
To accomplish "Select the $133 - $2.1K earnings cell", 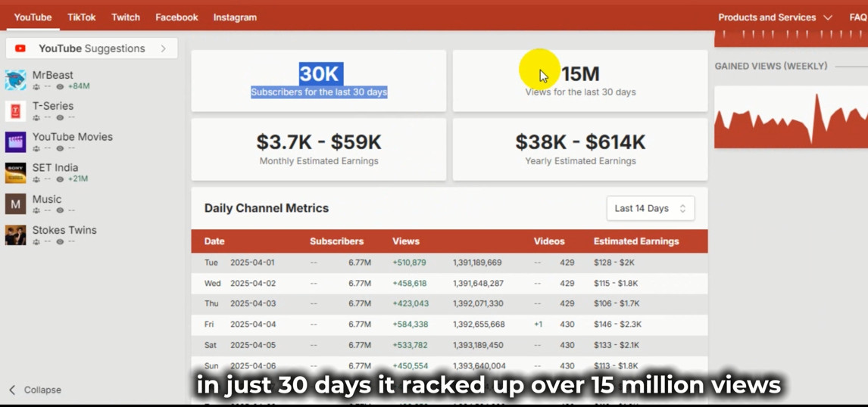I will click(616, 345).
